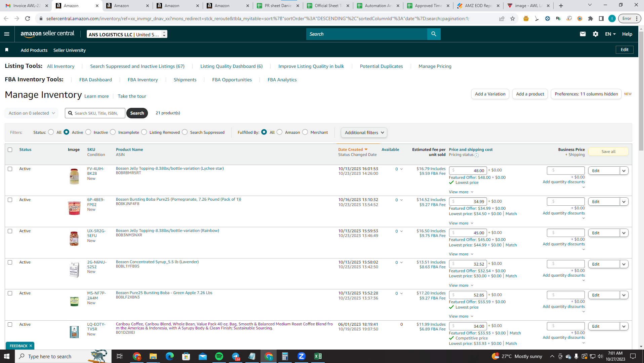The width and height of the screenshot is (644, 363).
Task: Select the checkbox for Lychee star row
Action: pos(10,169)
